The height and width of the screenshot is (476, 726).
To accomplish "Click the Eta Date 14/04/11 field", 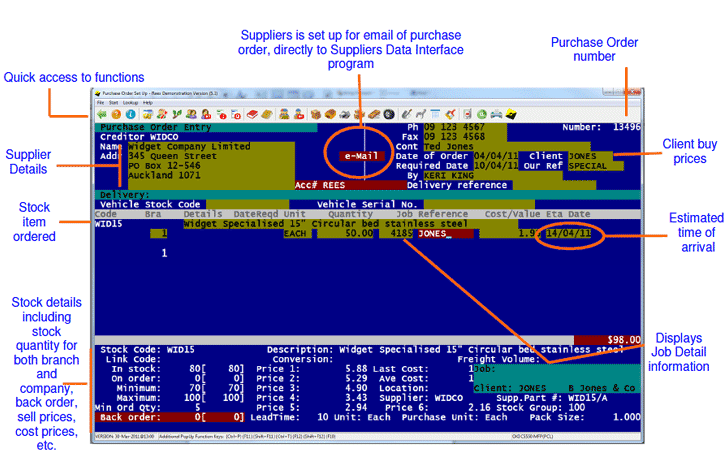I will point(566,233).
